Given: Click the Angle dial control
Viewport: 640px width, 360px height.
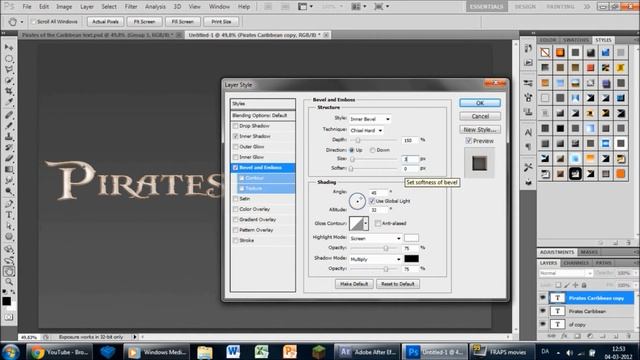Looking at the screenshot, I should pyautogui.click(x=357, y=201).
